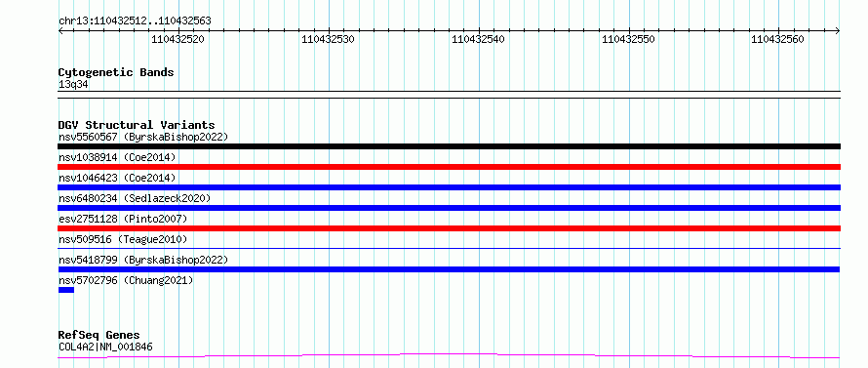Select the blue nsv6480234 variant bar
The width and height of the screenshot is (868, 368).
pos(449,208)
